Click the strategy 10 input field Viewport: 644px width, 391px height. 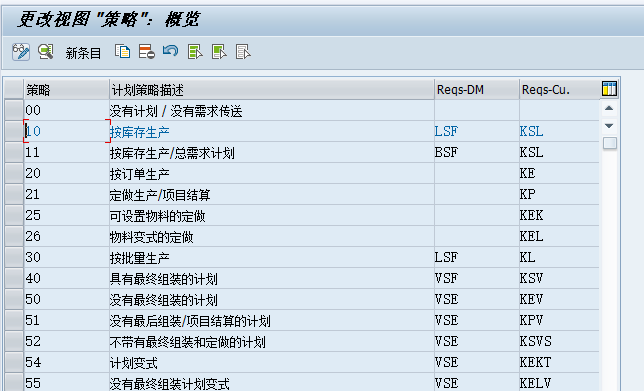(x=67, y=131)
